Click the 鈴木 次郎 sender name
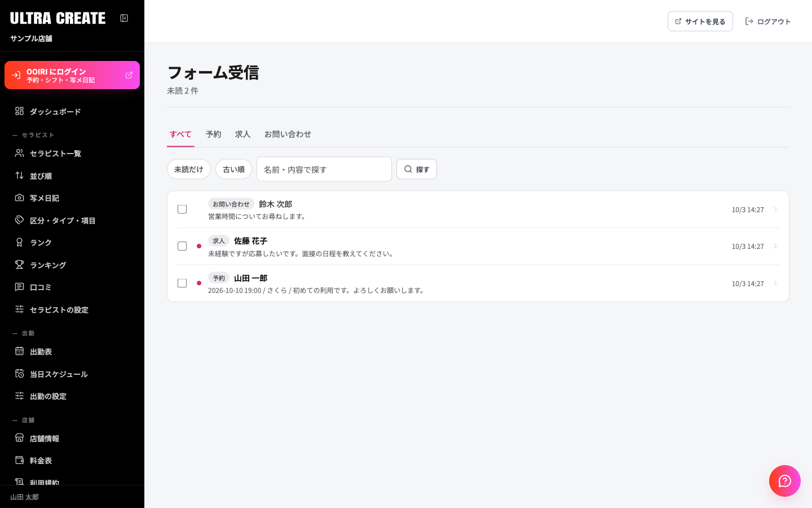The width and height of the screenshot is (812, 508). pos(275,204)
